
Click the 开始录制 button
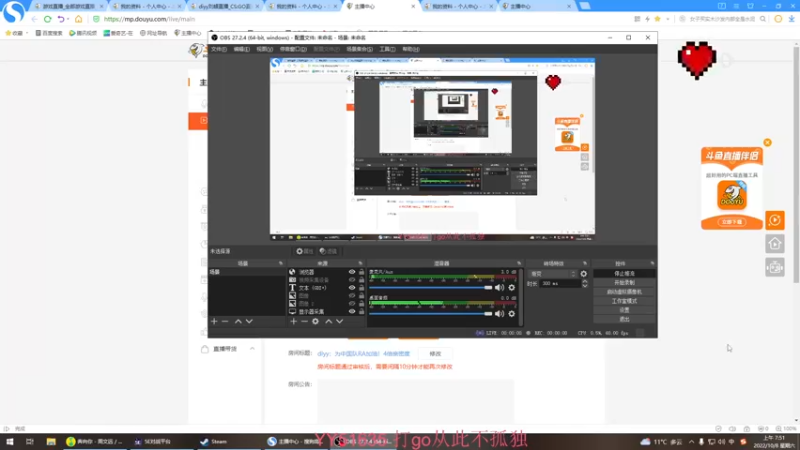coord(624,283)
